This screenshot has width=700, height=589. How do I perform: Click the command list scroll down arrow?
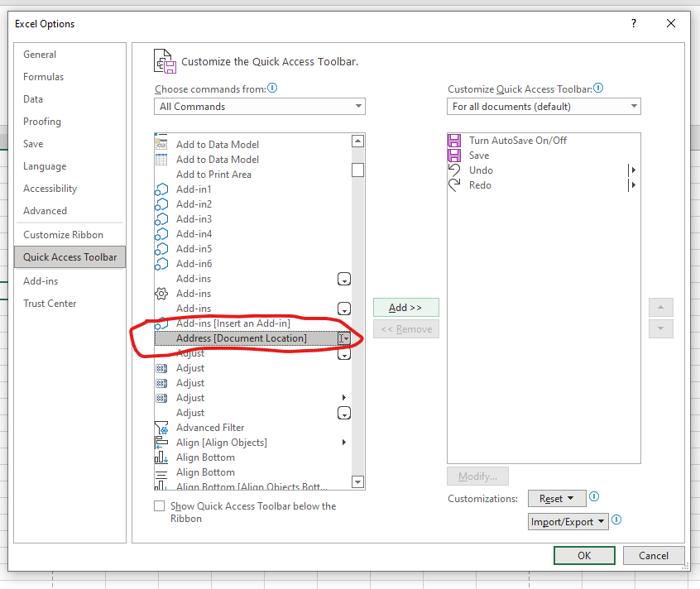(x=357, y=482)
